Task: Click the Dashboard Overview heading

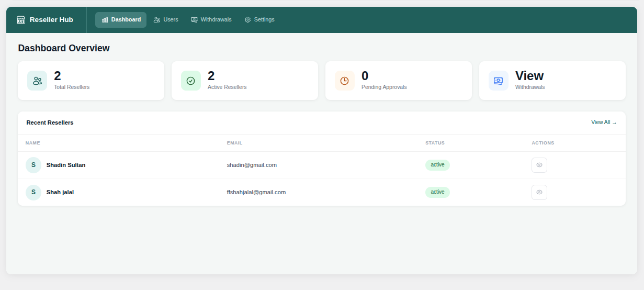Action: (x=64, y=48)
